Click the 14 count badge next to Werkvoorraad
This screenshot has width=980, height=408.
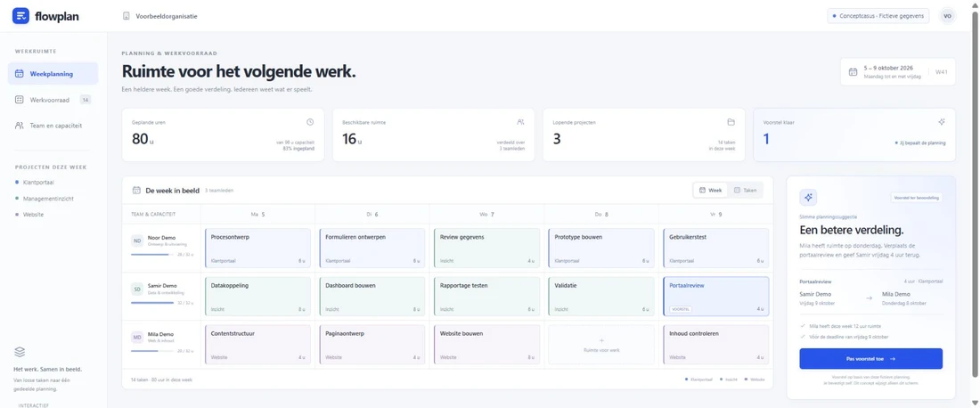86,100
